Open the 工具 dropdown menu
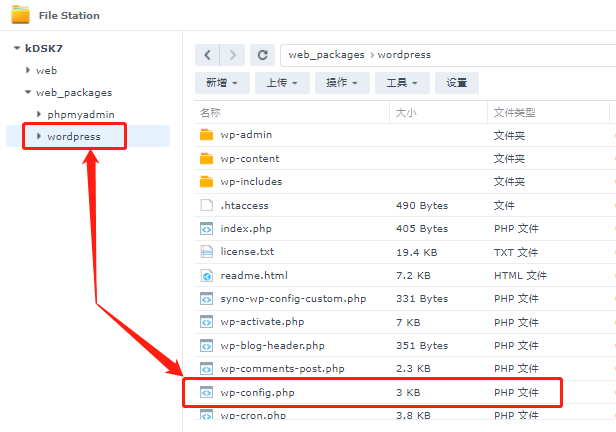Viewport: 616px width, 432px height. click(402, 83)
